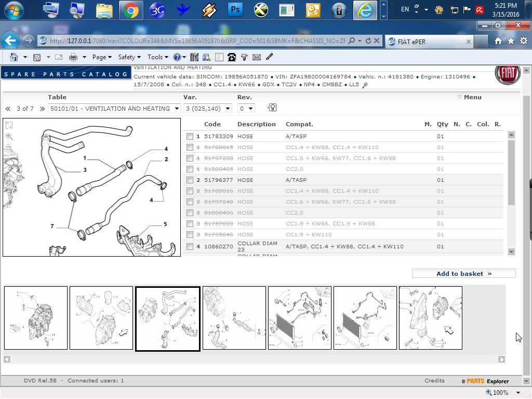Screen dimensions: 532x399
Task: Click the printer icon in toolbar
Action: 73,57
